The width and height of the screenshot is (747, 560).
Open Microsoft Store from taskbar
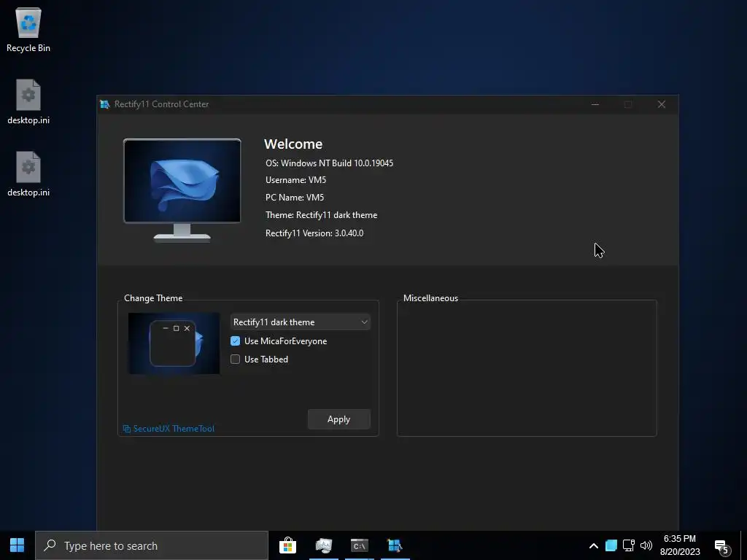tap(287, 545)
